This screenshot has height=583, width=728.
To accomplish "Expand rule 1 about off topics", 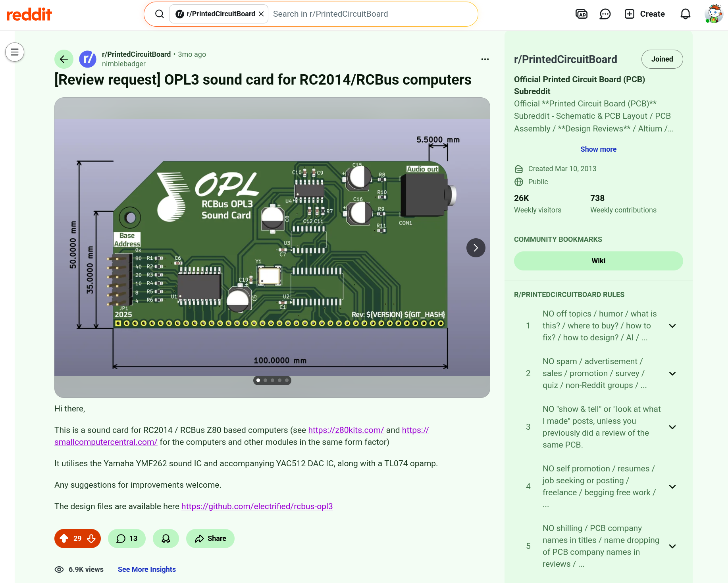I will tap(672, 326).
